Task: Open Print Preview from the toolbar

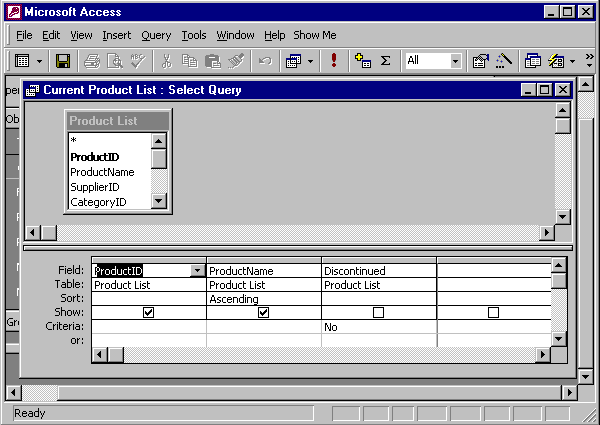Action: (115, 61)
